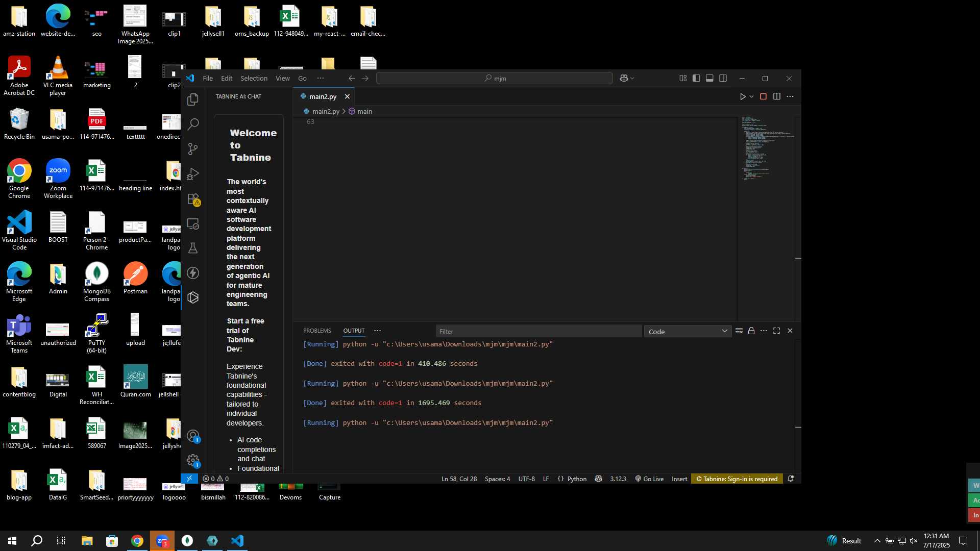Expand the run button dropdown arrow
Screen dimensions: 980x551
751,96
